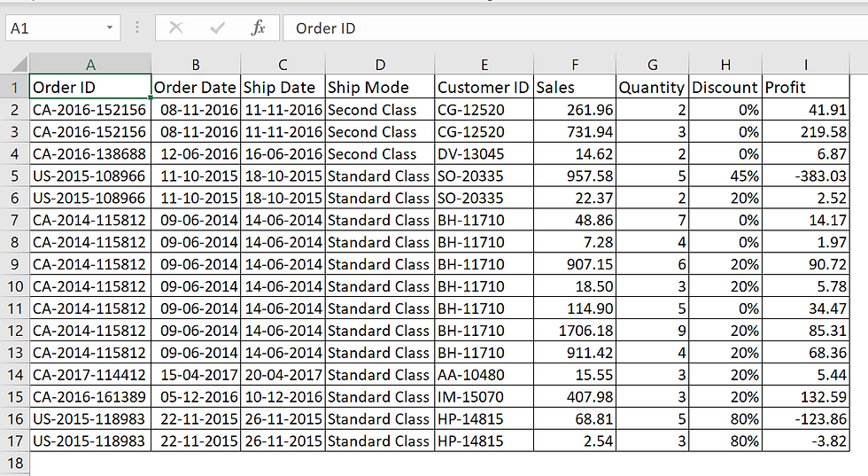The image size is (868, 476).
Task: Select row 12 header
Action: pos(14,331)
